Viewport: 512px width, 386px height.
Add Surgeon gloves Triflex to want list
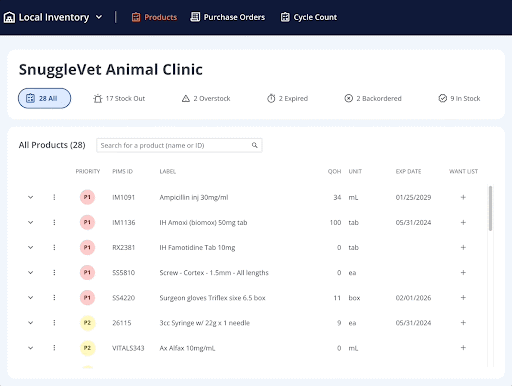pyautogui.click(x=463, y=298)
